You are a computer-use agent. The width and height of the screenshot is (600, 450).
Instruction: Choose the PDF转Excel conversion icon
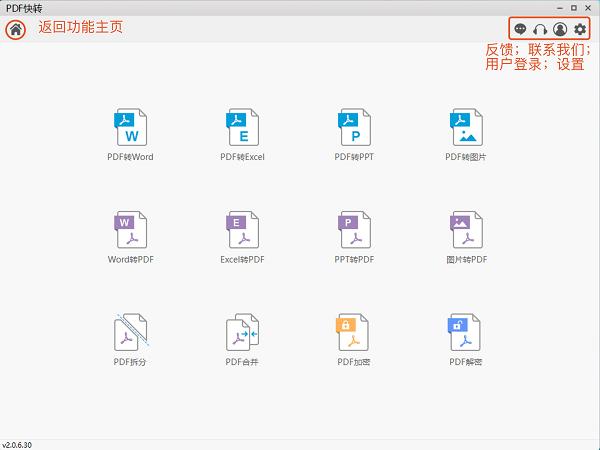point(242,128)
